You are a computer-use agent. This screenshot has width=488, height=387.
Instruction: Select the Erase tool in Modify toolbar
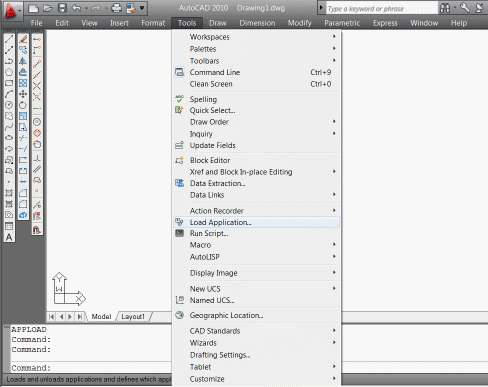pos(23,39)
